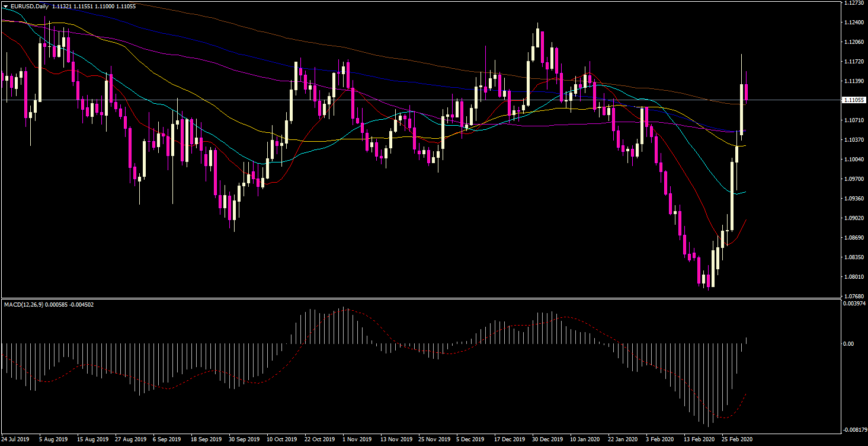Click the 18 Sep 2019 date label
Image resolution: width=868 pixels, height=446 pixels.
pos(207,440)
